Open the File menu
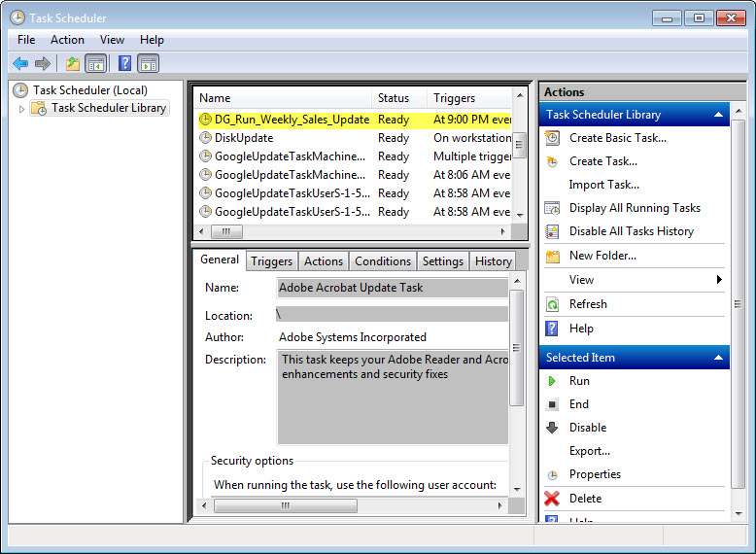The width and height of the screenshot is (756, 554). coord(26,40)
